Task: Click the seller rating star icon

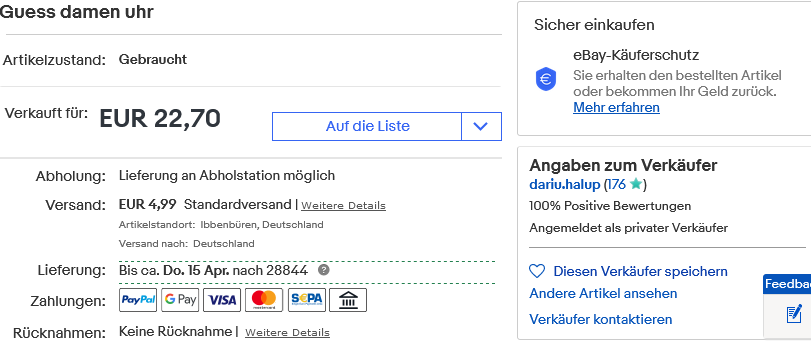Action: 636,184
